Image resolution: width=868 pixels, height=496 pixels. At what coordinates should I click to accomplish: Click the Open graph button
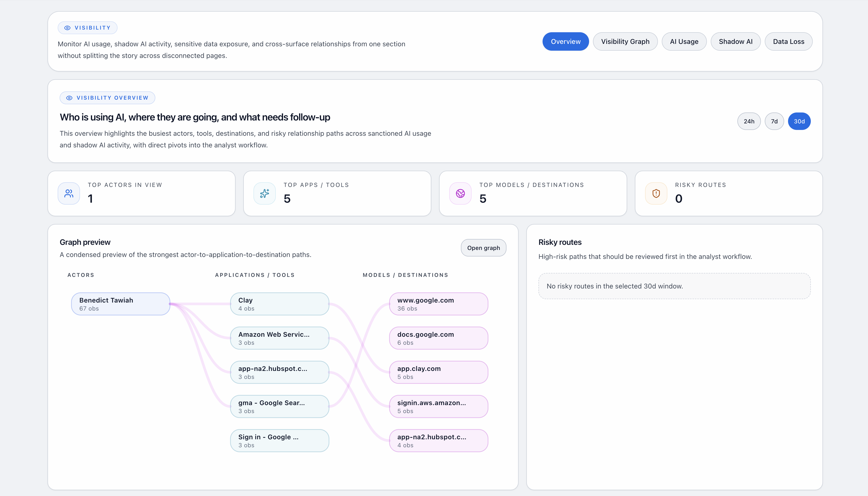[x=483, y=248]
